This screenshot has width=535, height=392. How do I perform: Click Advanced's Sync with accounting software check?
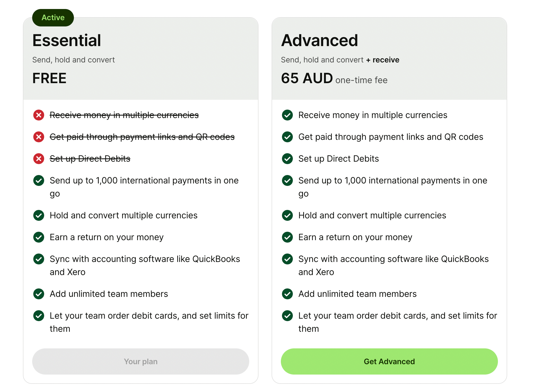[x=287, y=259]
